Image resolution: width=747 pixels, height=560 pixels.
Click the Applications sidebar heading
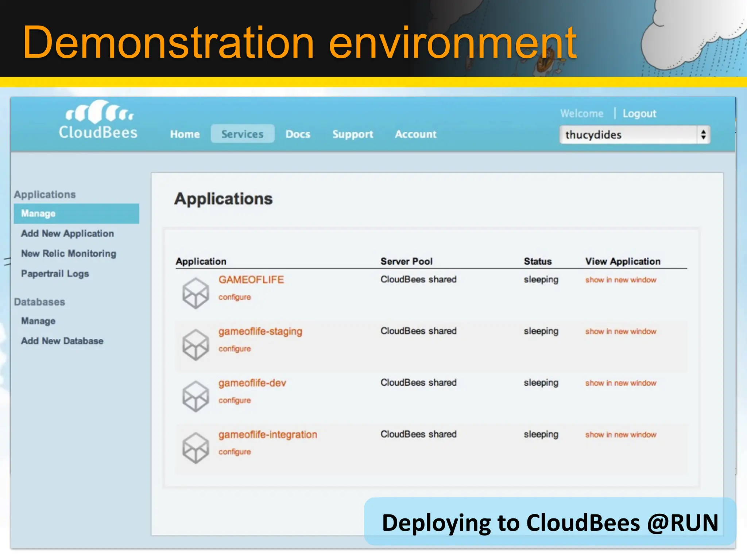pyautogui.click(x=45, y=195)
